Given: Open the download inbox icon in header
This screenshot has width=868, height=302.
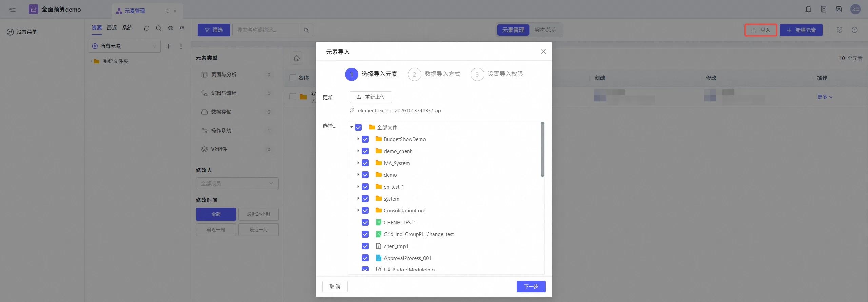Looking at the screenshot, I should click(x=839, y=9).
